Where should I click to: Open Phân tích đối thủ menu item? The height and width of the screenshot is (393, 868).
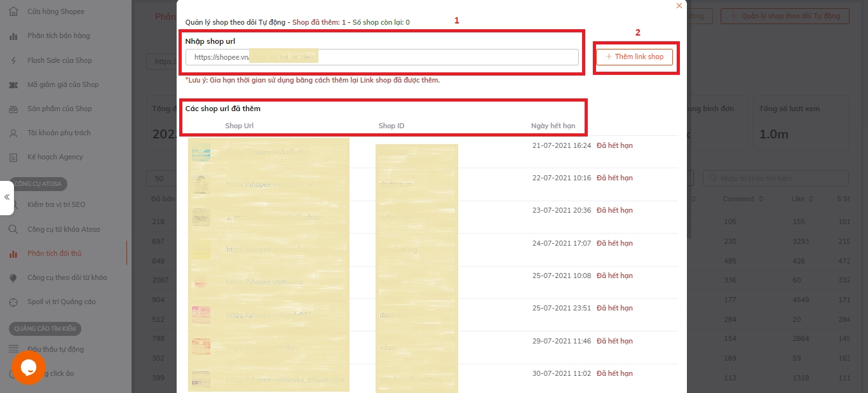(54, 253)
